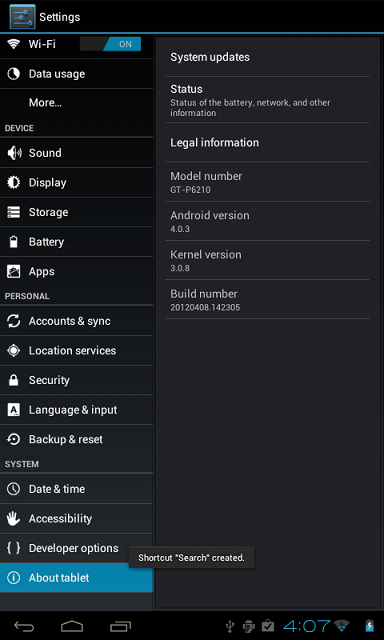Open Data usage menu item
384x640 pixels.
tap(76, 74)
